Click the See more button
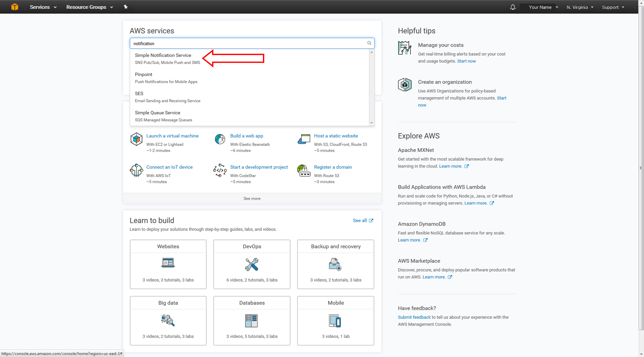The image size is (644, 357). 252,198
